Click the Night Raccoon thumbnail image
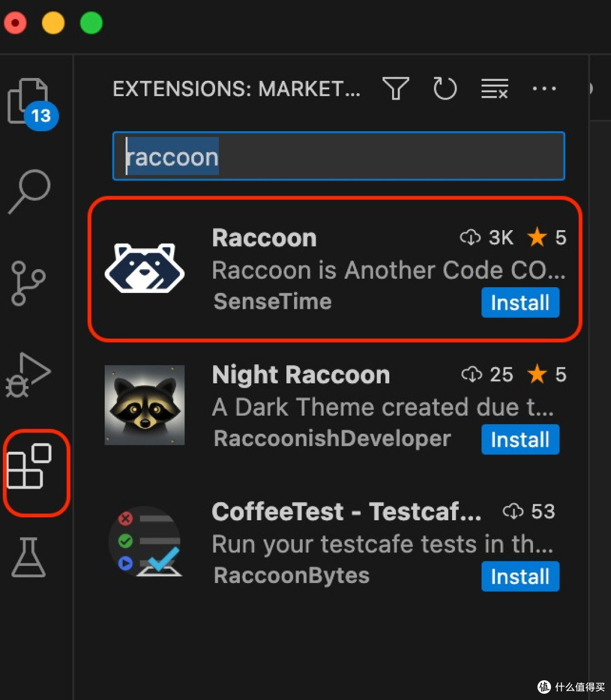 click(145, 405)
